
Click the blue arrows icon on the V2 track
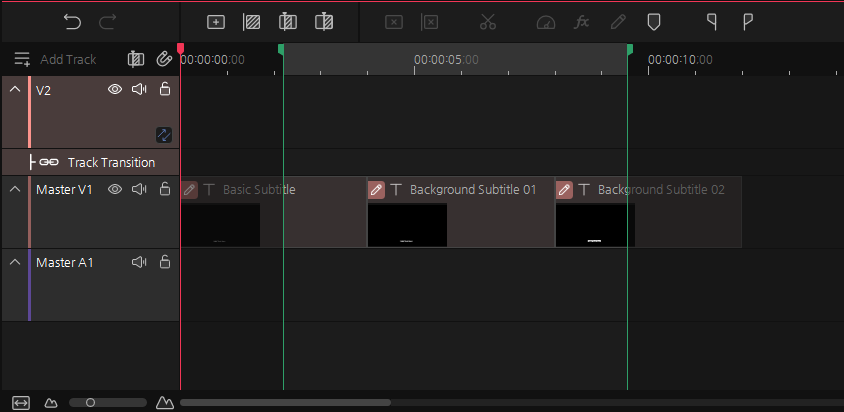click(x=164, y=134)
